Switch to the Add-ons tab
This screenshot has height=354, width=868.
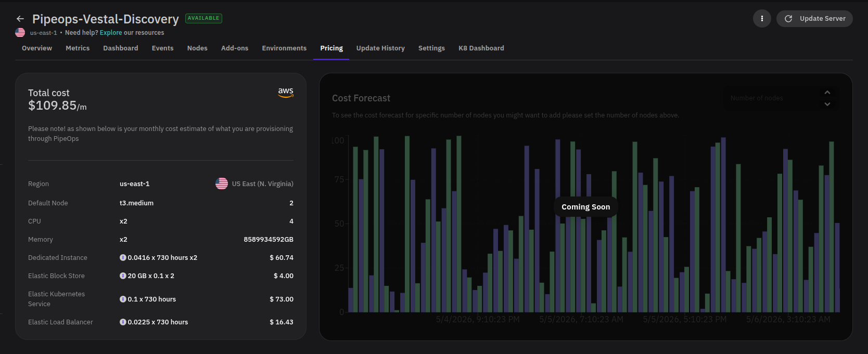click(x=235, y=48)
